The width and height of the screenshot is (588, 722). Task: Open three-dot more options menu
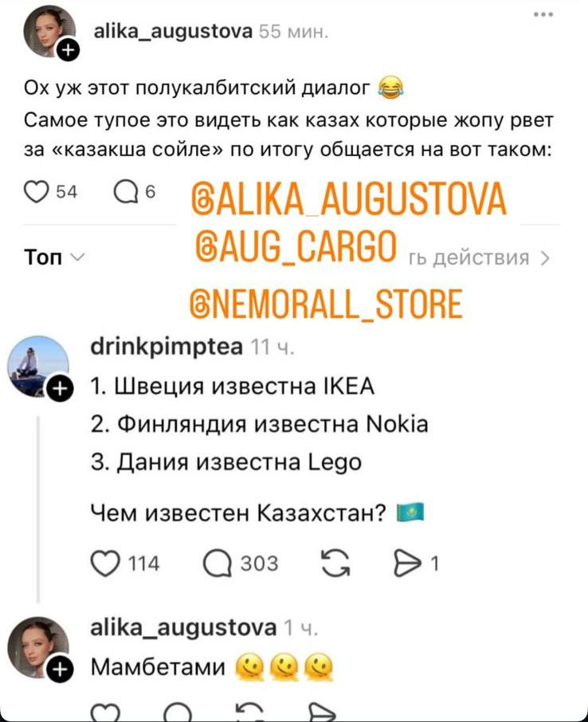click(543, 14)
